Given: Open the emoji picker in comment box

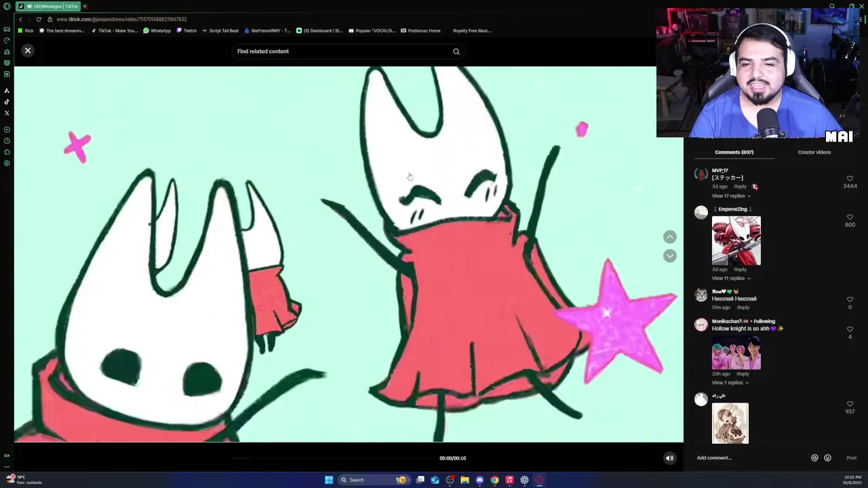Looking at the screenshot, I should coord(827,458).
